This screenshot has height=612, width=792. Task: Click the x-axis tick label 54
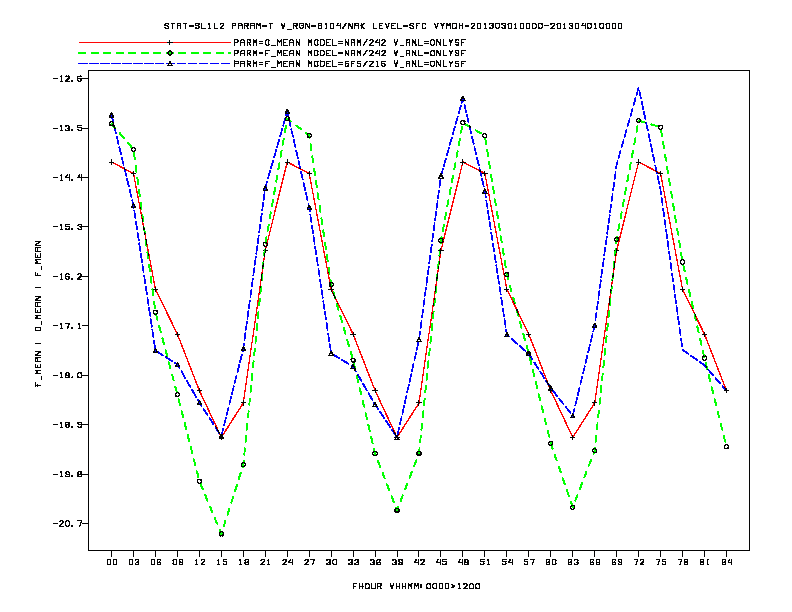point(507,562)
